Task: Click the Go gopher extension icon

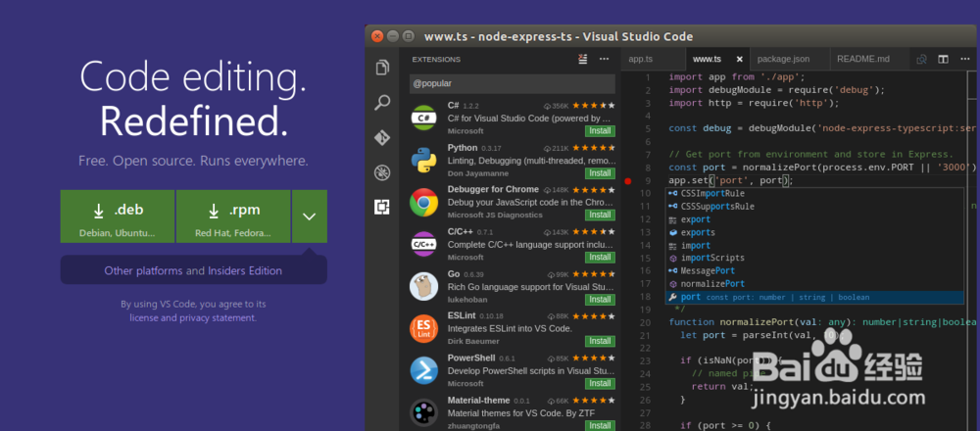Action: pyautogui.click(x=423, y=286)
